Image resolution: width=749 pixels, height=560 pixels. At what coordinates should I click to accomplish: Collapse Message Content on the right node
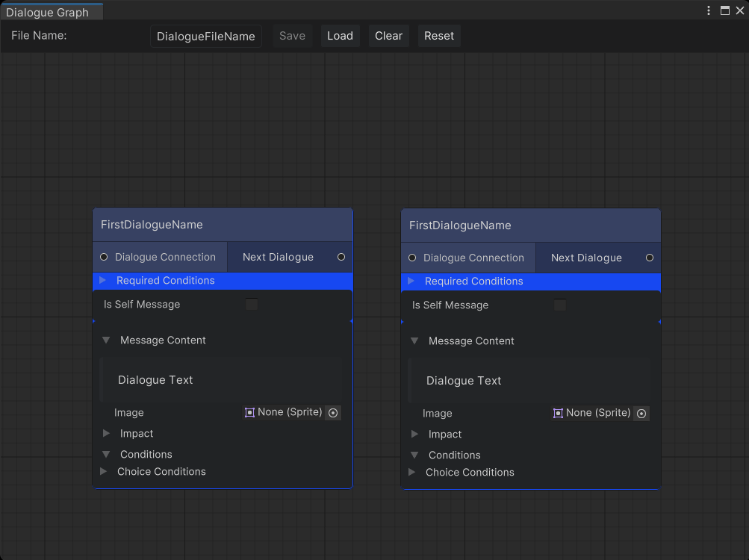pos(414,341)
